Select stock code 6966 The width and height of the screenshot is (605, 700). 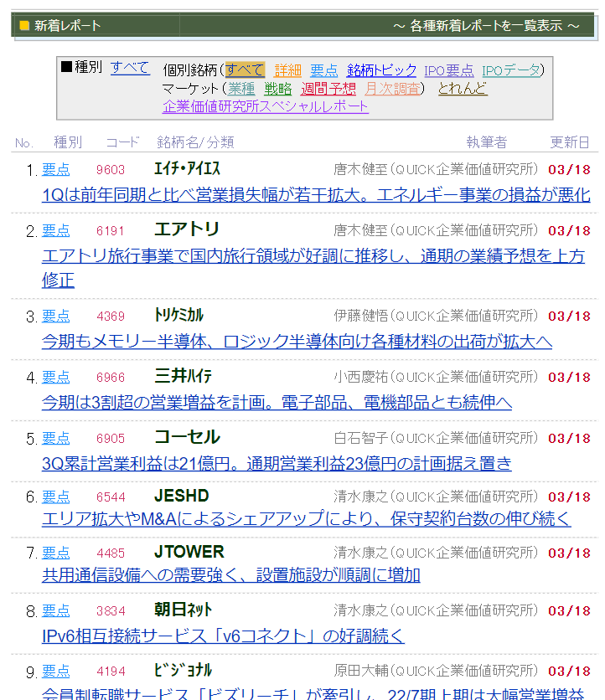(111, 378)
